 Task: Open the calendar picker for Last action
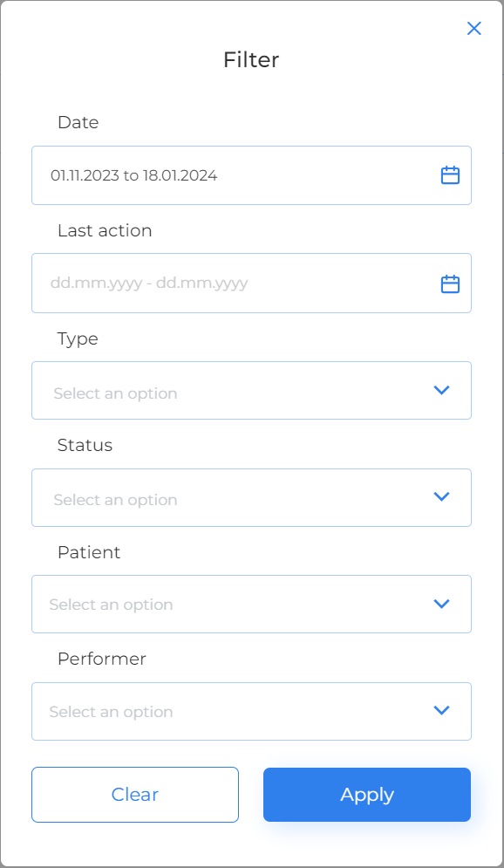click(x=450, y=283)
